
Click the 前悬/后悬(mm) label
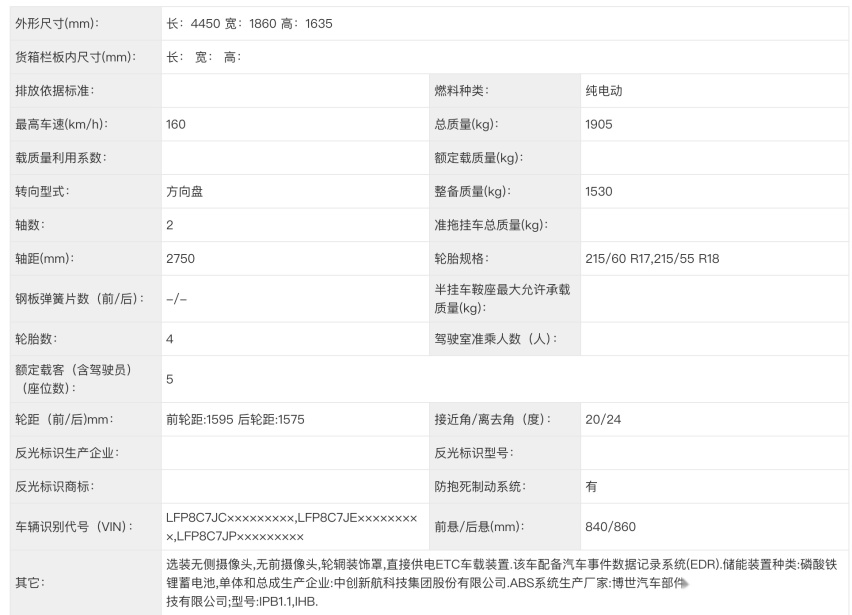(479, 527)
